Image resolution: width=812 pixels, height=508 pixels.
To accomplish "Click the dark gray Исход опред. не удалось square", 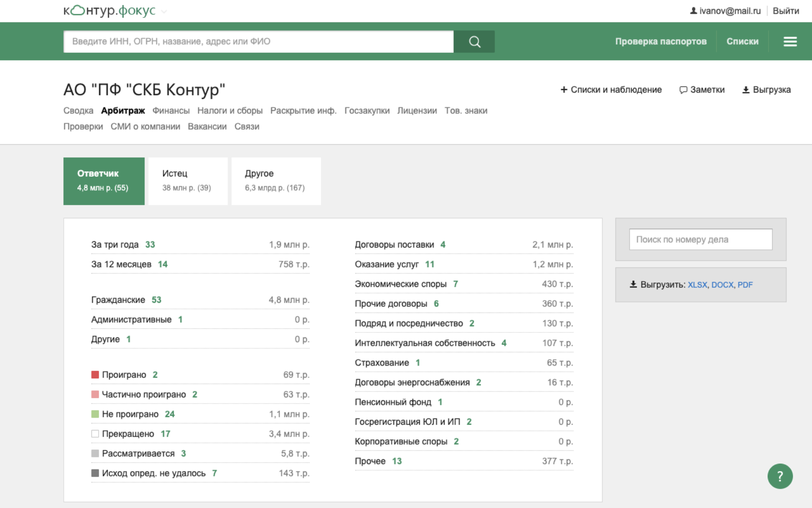I will (x=95, y=473).
